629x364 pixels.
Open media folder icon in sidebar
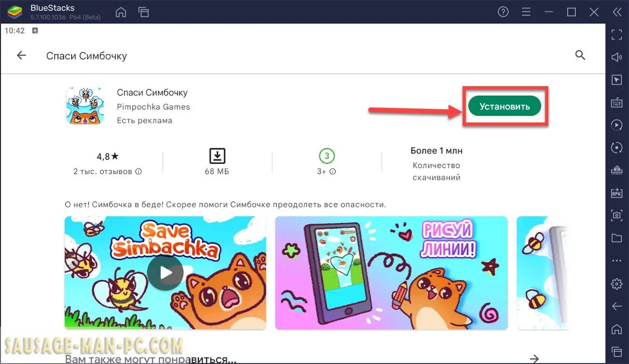coord(617,238)
